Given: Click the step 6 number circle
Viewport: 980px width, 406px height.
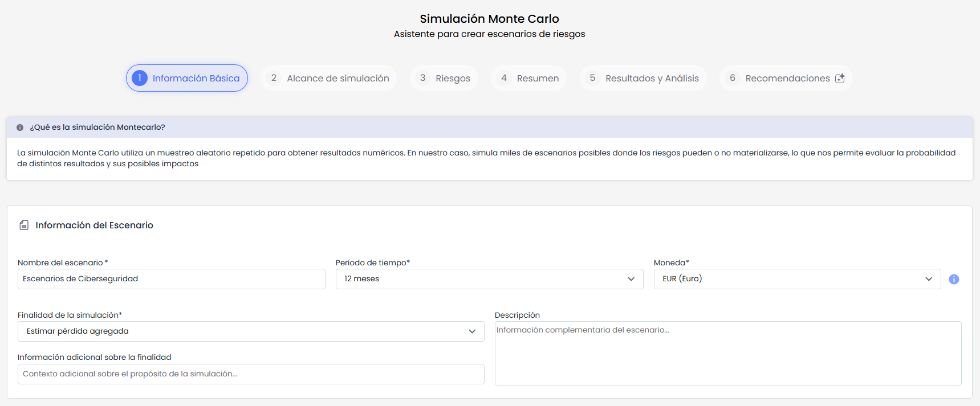Looking at the screenshot, I should tap(733, 78).
